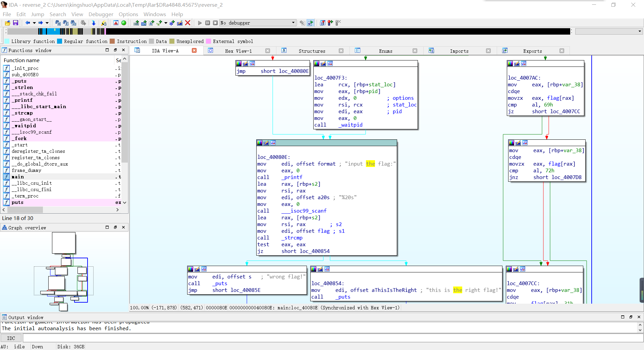
Task: Start process with the play button
Action: 200,23
